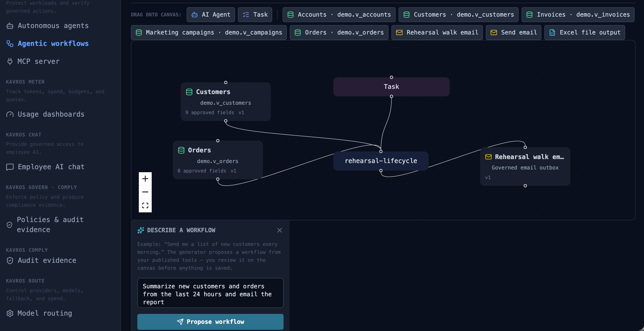Select the rehearsal-lifecycle node
The height and width of the screenshot is (331, 644).
(x=381, y=161)
